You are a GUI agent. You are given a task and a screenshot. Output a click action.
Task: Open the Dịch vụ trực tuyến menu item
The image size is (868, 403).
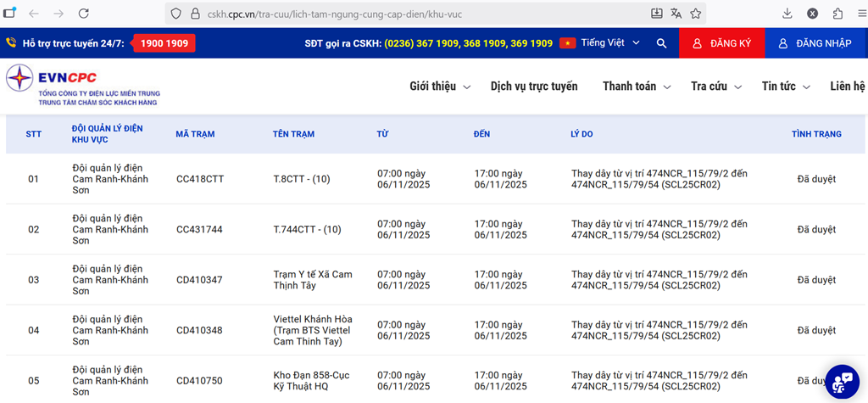(x=534, y=87)
